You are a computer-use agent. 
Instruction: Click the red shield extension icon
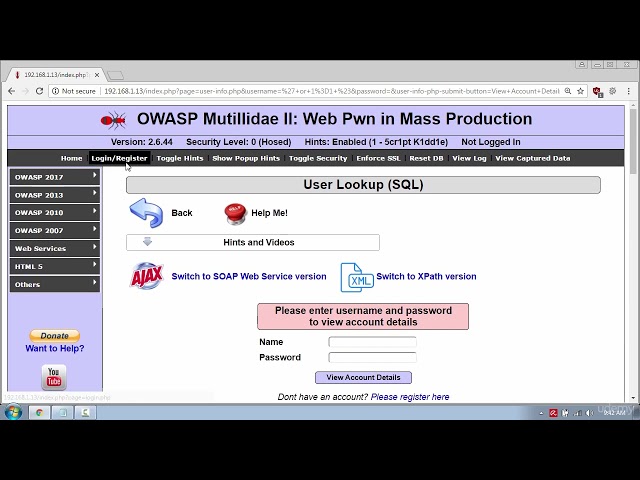(598, 91)
